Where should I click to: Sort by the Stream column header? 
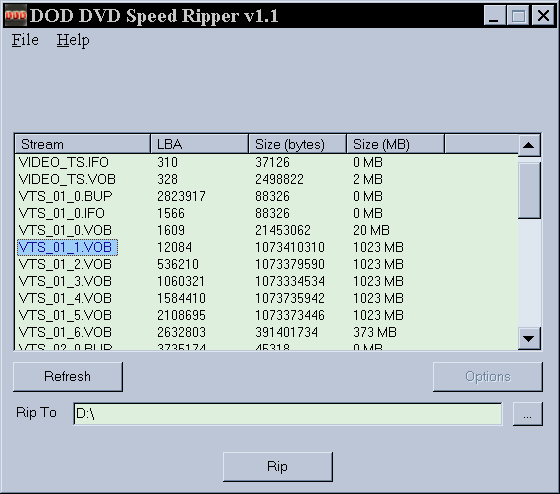[82, 144]
